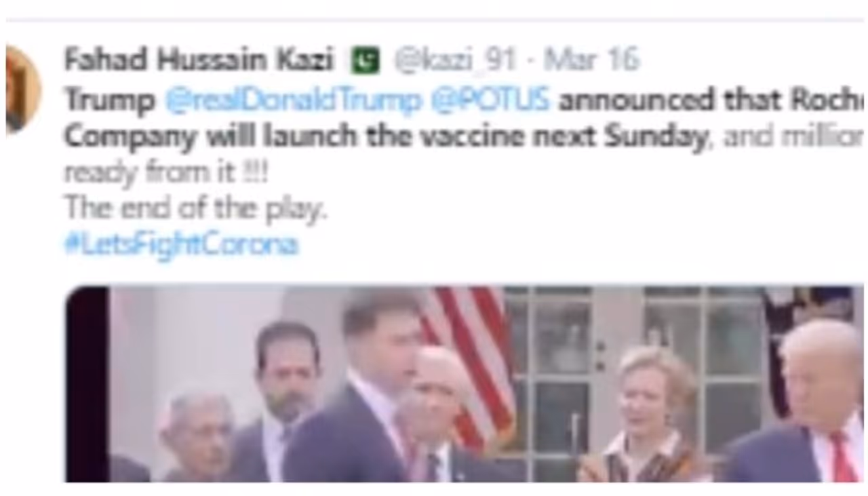The width and height of the screenshot is (868, 496).
Task: Follow the @POTUS mention
Action: 490,100
